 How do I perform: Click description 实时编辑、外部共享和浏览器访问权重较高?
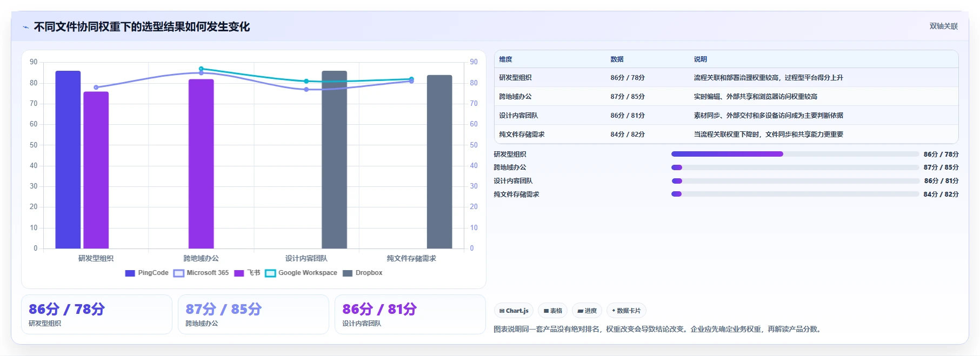click(x=756, y=97)
